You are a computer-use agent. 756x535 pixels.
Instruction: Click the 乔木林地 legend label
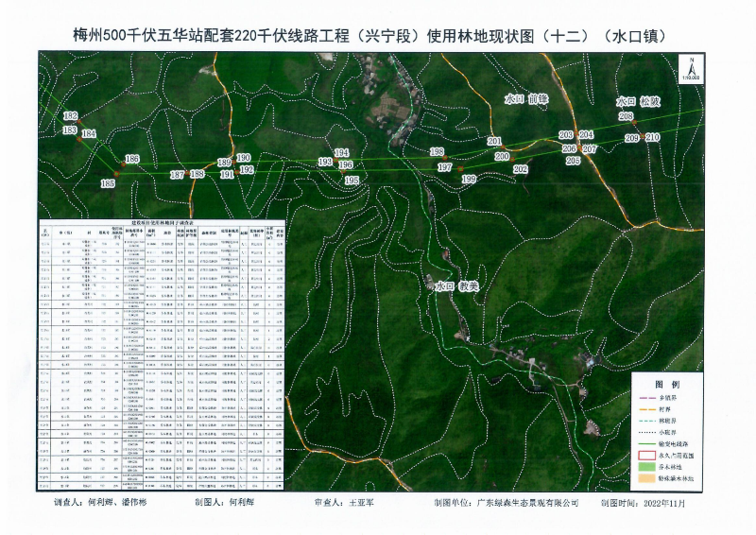coord(671,467)
